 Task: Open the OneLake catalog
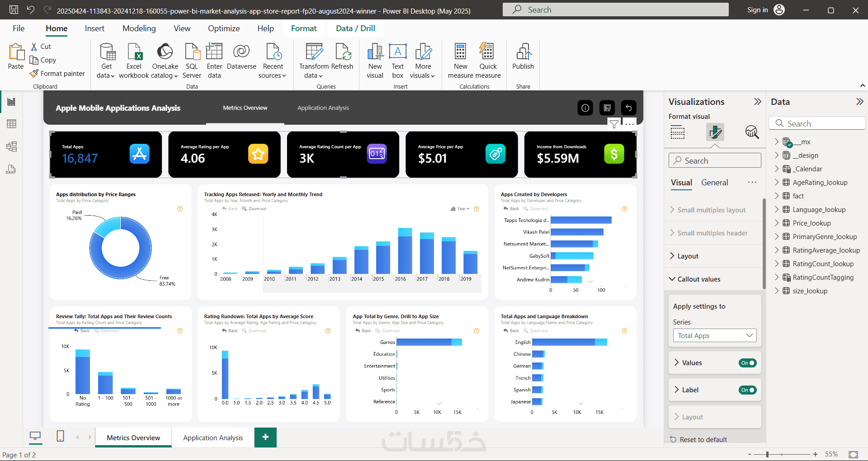coord(165,61)
